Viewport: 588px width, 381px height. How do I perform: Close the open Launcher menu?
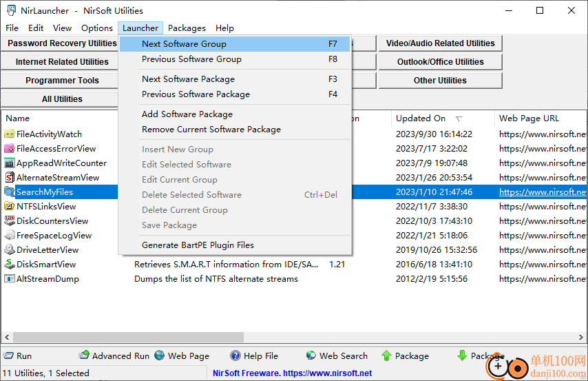(x=140, y=28)
